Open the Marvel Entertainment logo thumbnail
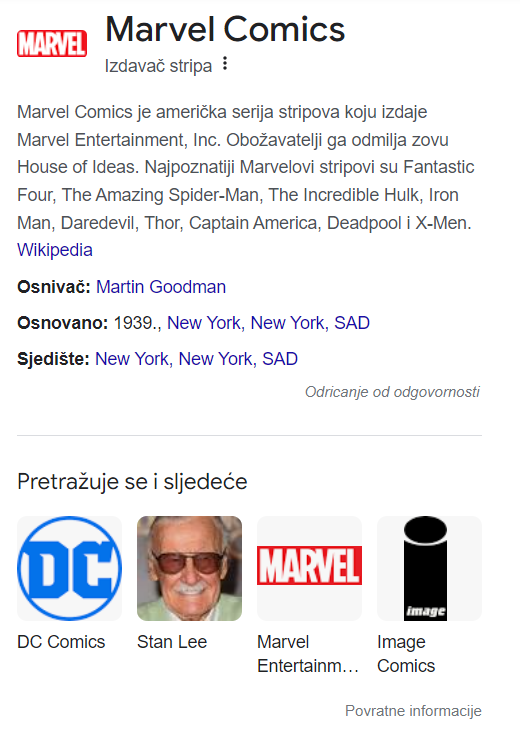 click(x=310, y=568)
